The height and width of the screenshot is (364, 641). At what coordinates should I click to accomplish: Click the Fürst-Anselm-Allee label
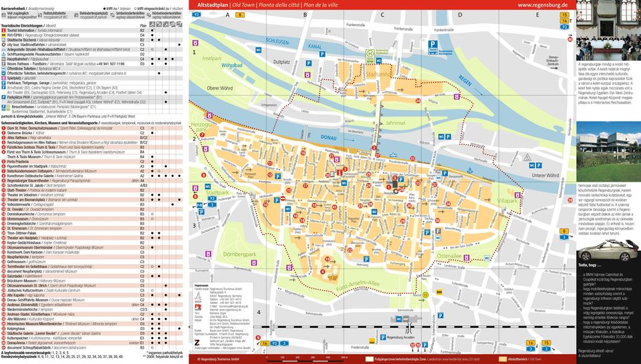point(358,286)
